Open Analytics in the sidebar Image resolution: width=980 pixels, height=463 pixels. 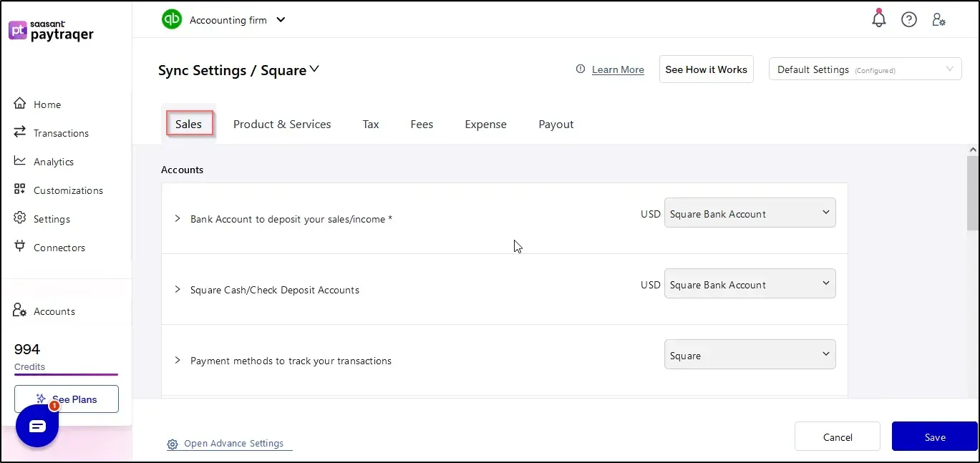[54, 162]
